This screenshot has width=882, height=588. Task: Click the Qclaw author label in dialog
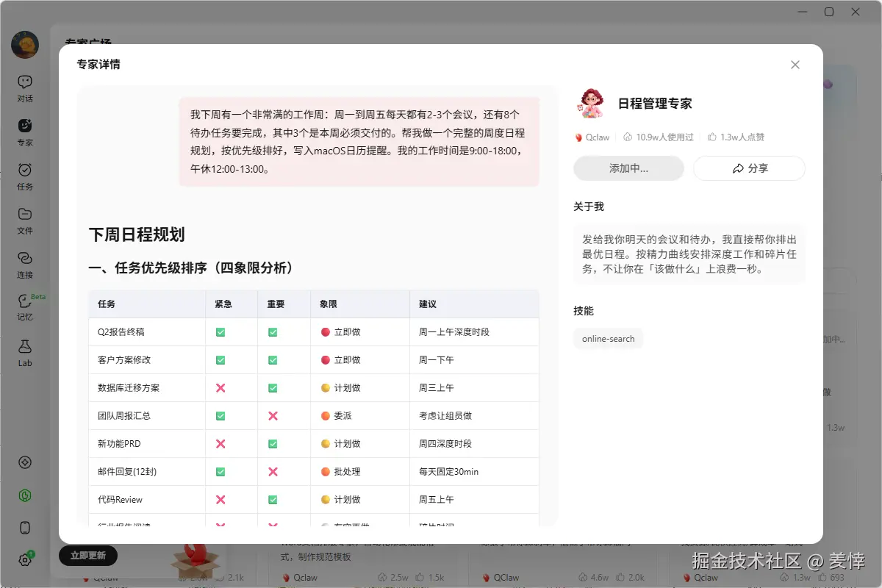[592, 137]
